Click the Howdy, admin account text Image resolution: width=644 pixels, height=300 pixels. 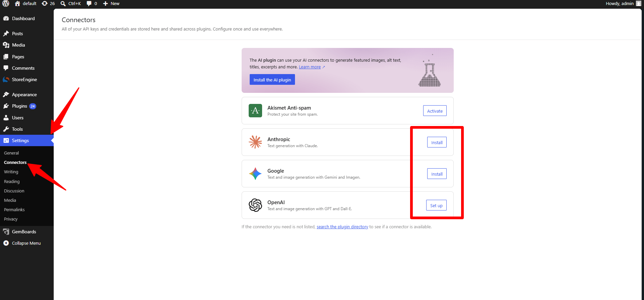(620, 3)
